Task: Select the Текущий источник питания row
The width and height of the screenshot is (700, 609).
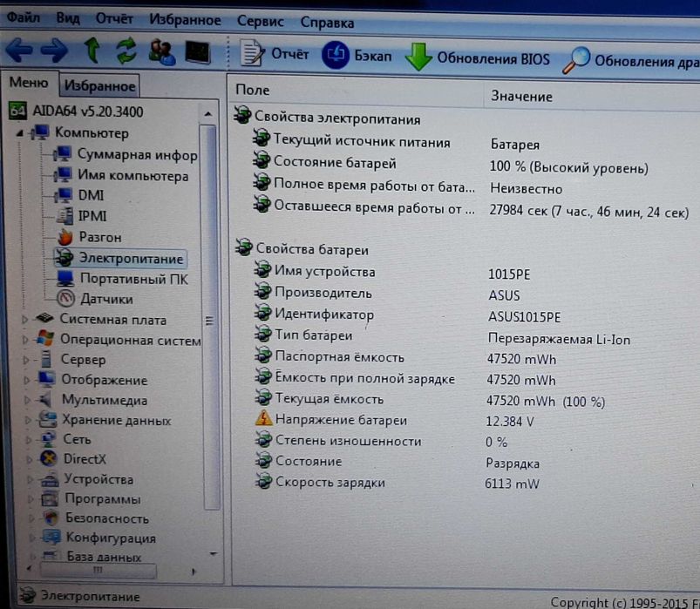Action: [x=397, y=142]
